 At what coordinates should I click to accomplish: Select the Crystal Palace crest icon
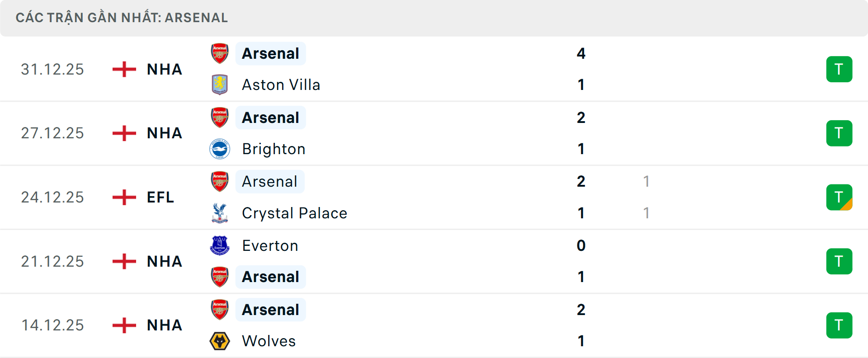coord(220,213)
